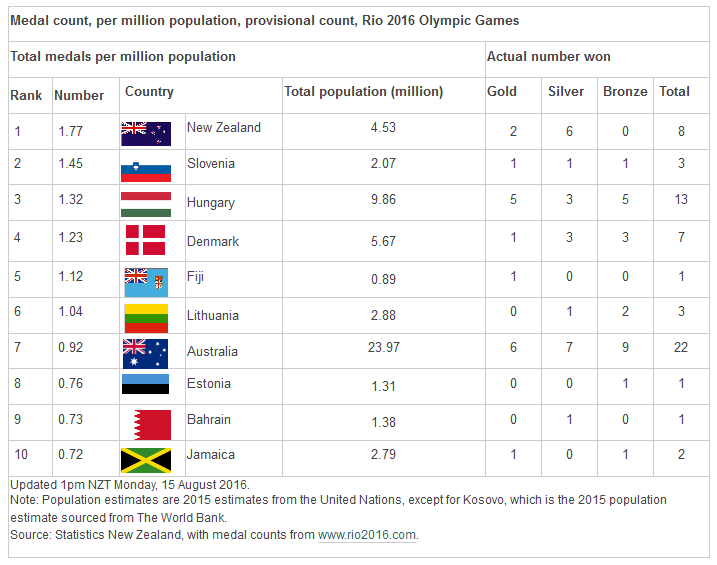Click Hungary's population value 9.86
The image size is (717, 565).
(x=383, y=199)
